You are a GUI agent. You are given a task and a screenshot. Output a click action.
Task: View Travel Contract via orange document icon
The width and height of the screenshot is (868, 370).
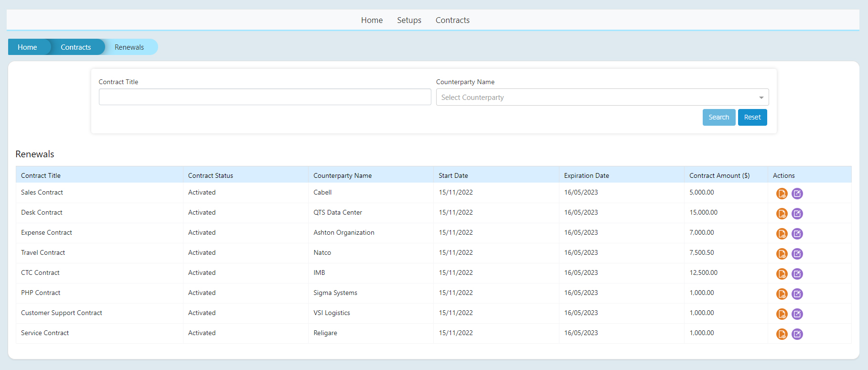[x=782, y=254]
